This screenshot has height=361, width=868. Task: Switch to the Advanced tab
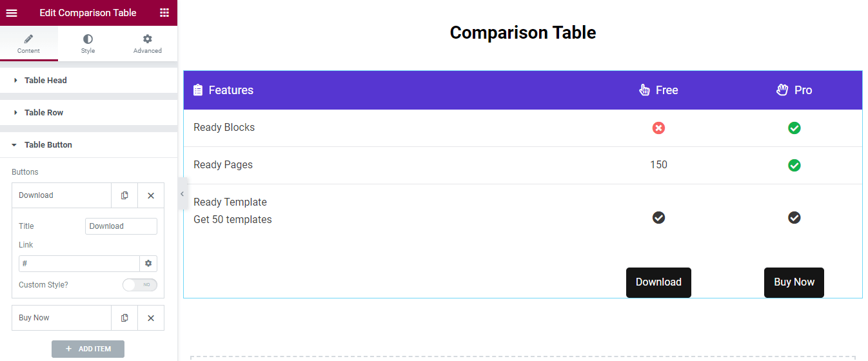148,44
